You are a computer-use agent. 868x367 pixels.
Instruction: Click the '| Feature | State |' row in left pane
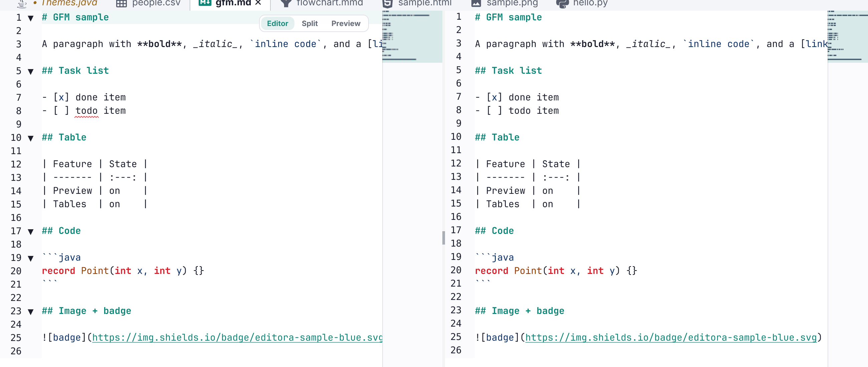coord(95,164)
